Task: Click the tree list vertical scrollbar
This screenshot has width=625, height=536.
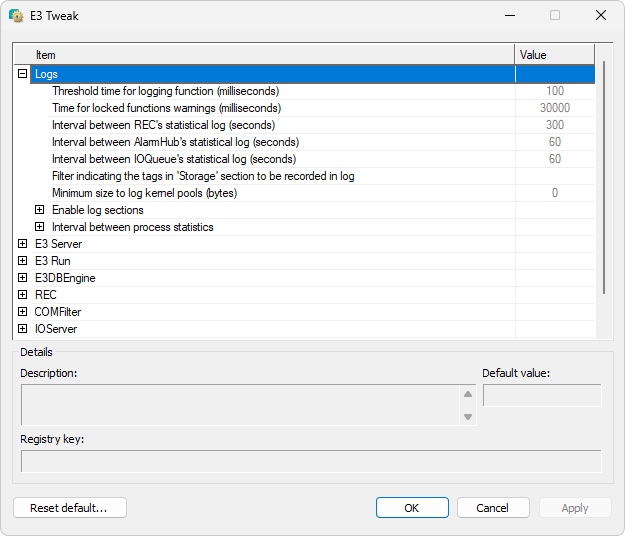Action: [604, 177]
